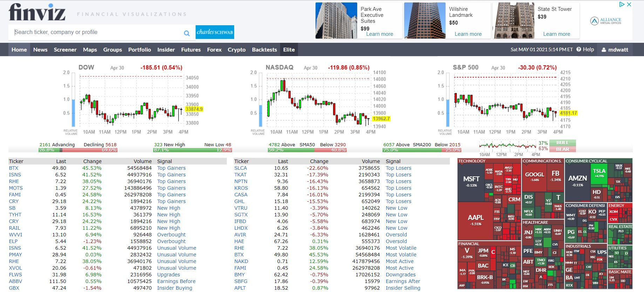Click the Advancing/Declining progress bar
Viewport: 644px width, 296px height.
click(78, 150)
